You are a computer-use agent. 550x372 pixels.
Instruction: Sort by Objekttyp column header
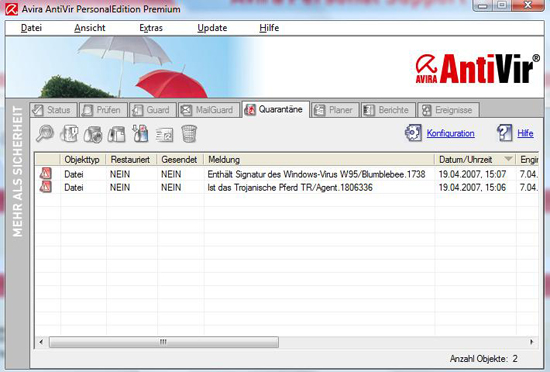(83, 160)
